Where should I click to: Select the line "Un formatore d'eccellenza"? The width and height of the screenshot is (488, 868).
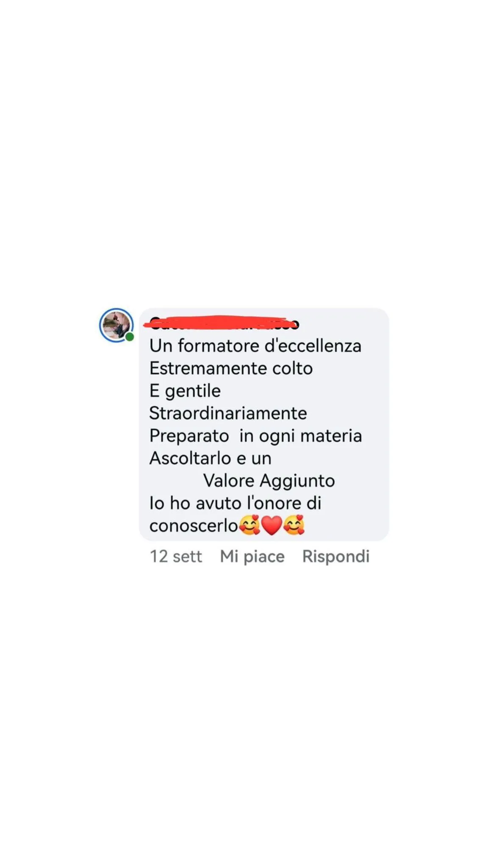pyautogui.click(x=255, y=346)
